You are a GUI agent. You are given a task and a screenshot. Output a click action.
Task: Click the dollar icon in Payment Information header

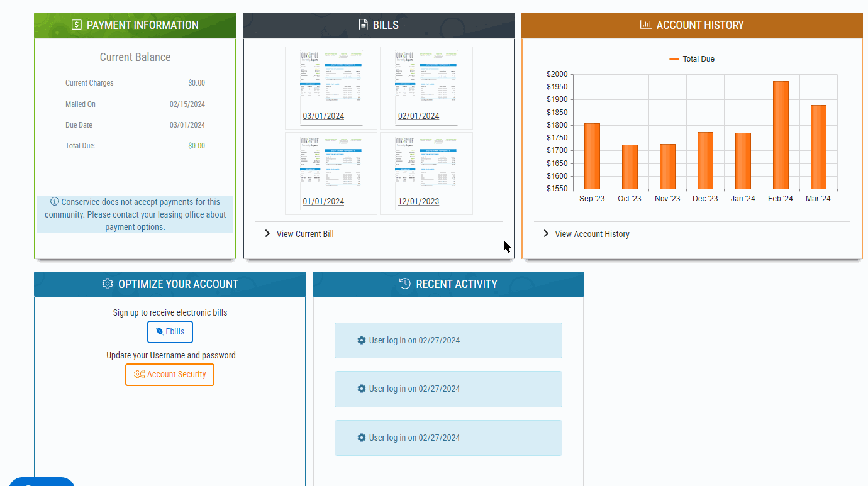point(76,25)
